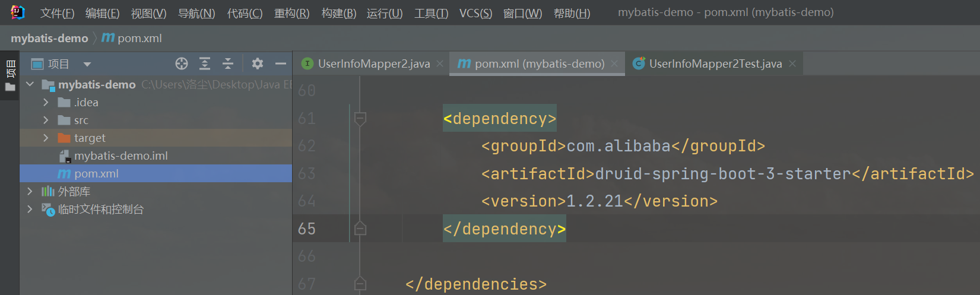Open the 帮助(H) menu

click(x=572, y=13)
